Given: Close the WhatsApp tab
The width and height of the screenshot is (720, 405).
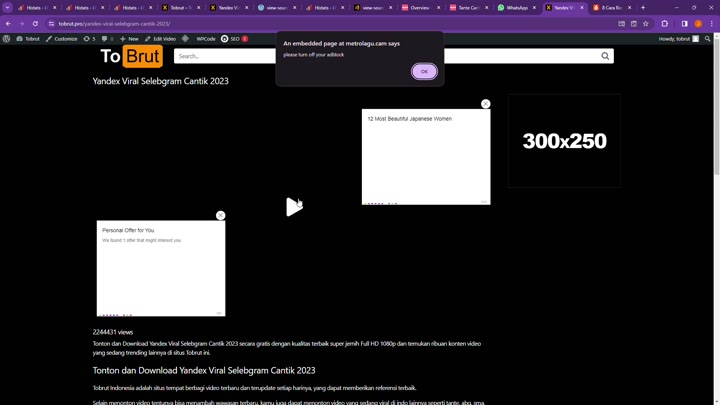Looking at the screenshot, I should tap(534, 8).
